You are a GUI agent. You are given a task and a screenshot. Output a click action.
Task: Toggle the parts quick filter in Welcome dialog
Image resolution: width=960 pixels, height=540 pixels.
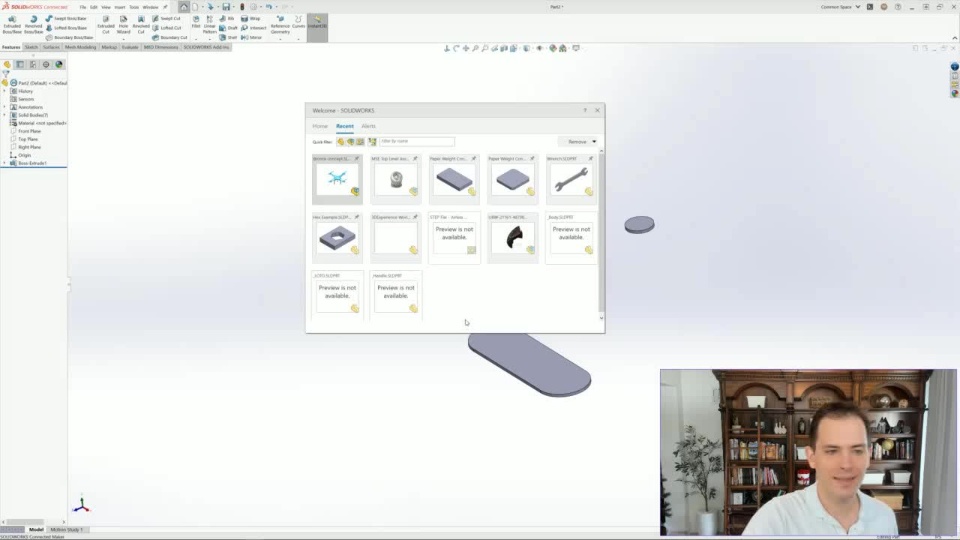point(340,141)
